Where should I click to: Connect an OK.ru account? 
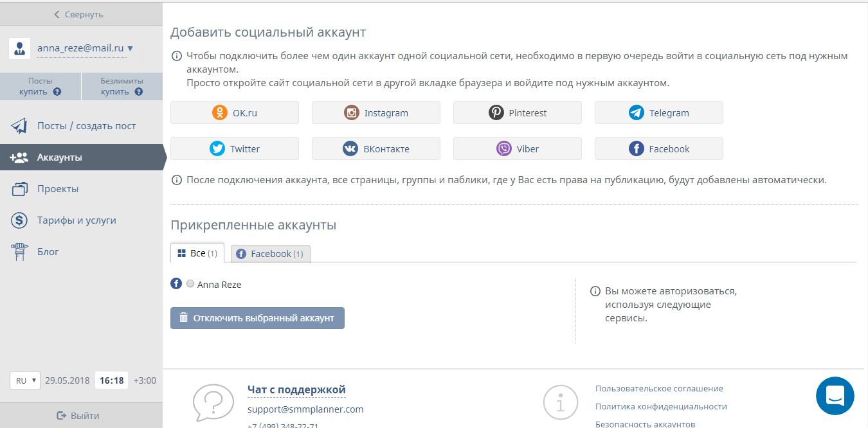tap(234, 112)
